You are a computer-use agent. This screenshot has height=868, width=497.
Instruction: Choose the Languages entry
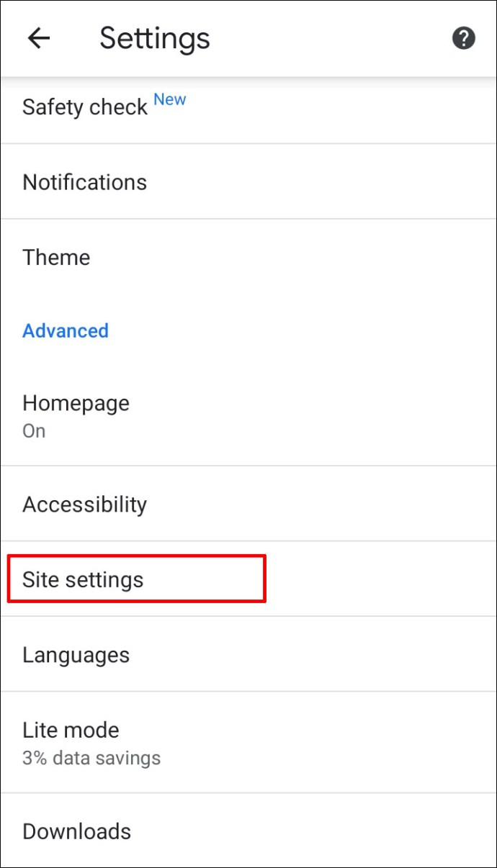tap(76, 655)
